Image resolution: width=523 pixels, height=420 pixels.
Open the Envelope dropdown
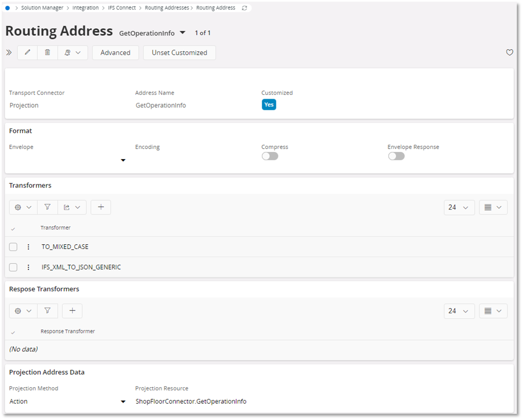click(123, 160)
